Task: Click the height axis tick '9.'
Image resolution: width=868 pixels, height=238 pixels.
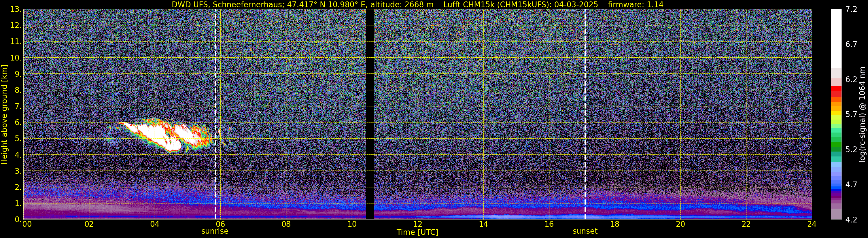Action: pos(18,74)
